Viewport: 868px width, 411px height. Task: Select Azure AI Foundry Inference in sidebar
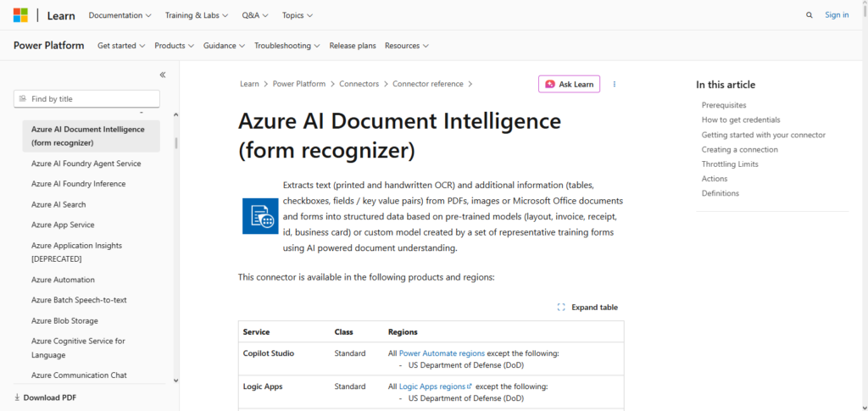pyautogui.click(x=79, y=184)
